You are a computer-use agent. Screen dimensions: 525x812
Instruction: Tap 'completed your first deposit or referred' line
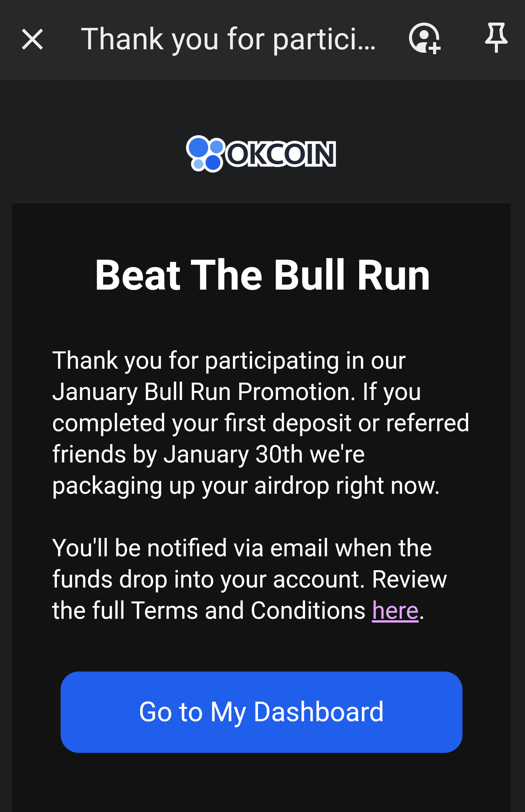[x=261, y=423]
